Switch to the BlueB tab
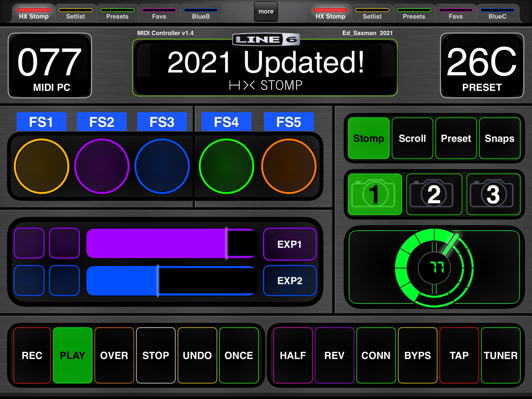This screenshot has width=532, height=399. tap(201, 14)
